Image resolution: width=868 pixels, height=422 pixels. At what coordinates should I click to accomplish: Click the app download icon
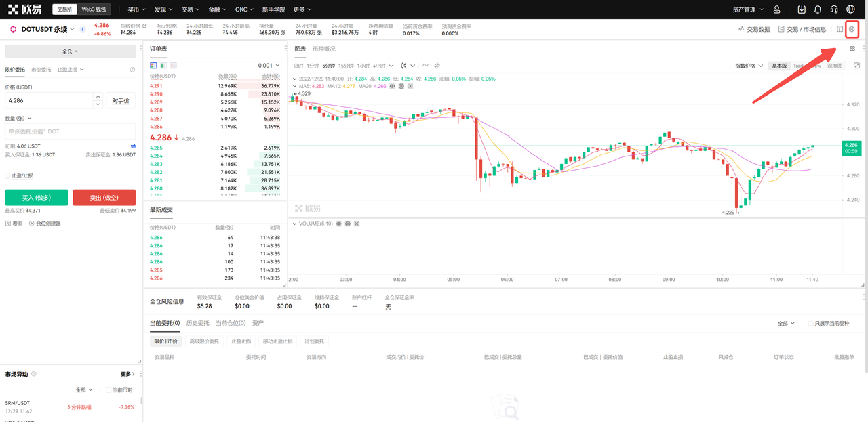click(x=802, y=9)
